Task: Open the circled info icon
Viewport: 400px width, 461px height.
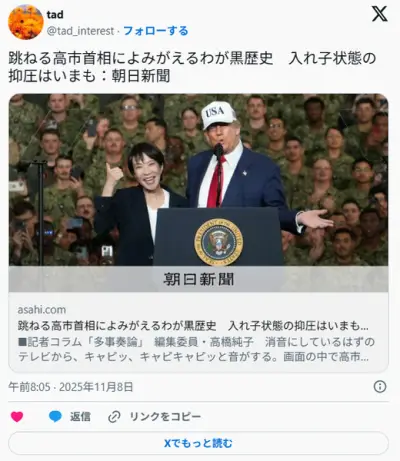Action: click(x=380, y=387)
